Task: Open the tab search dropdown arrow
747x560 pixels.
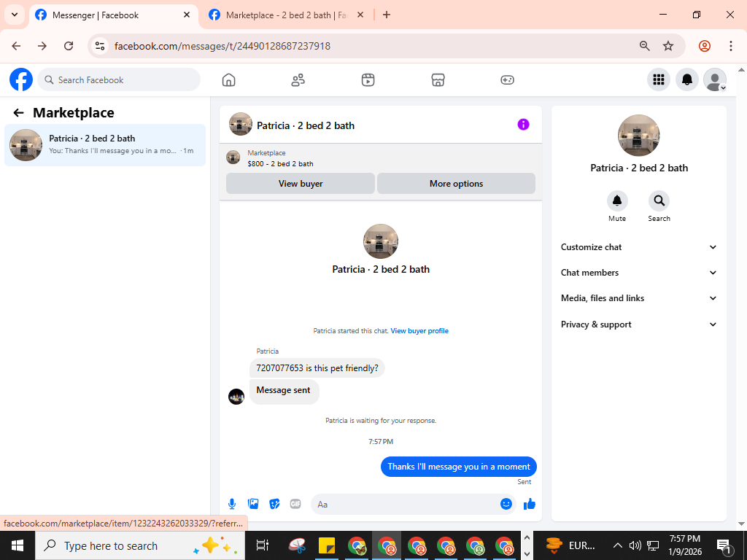Action: click(x=15, y=15)
